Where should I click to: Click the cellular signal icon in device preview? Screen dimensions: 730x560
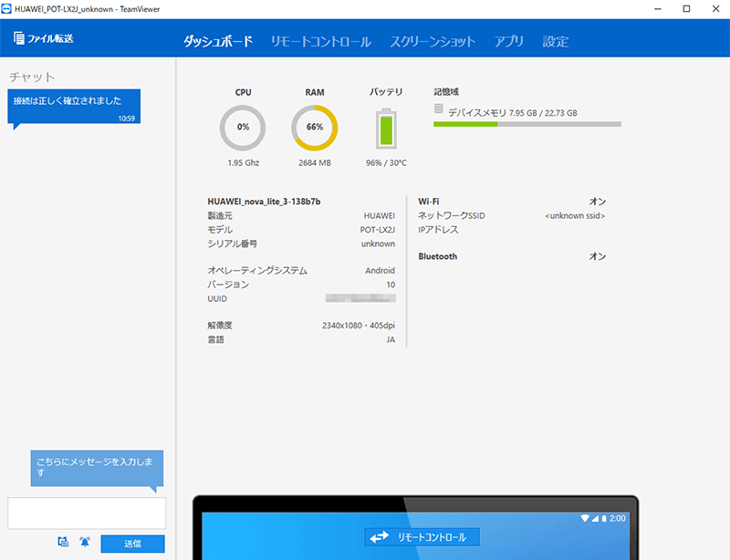coord(596,518)
